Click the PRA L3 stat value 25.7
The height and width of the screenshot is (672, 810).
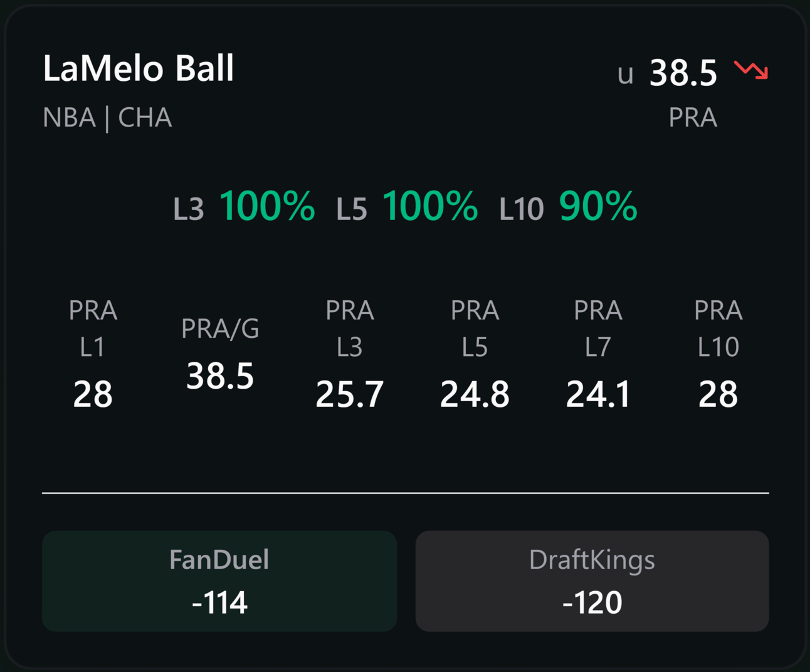tap(350, 394)
